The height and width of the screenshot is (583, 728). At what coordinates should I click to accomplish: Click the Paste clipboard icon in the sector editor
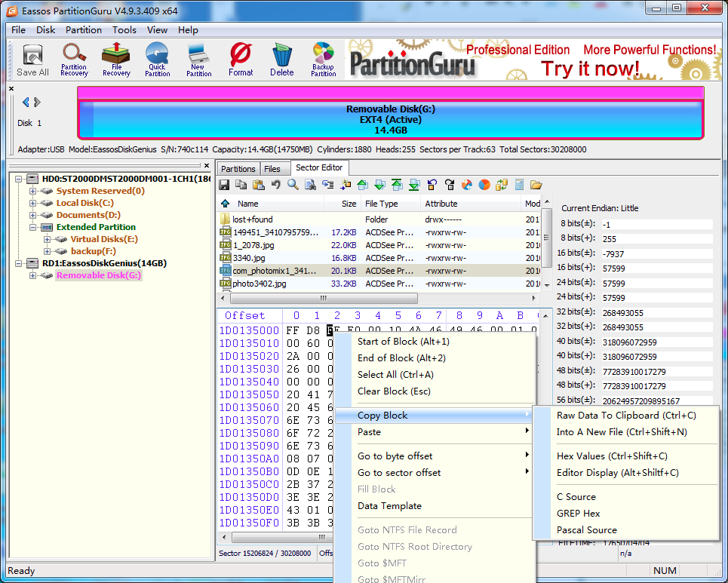[259, 185]
